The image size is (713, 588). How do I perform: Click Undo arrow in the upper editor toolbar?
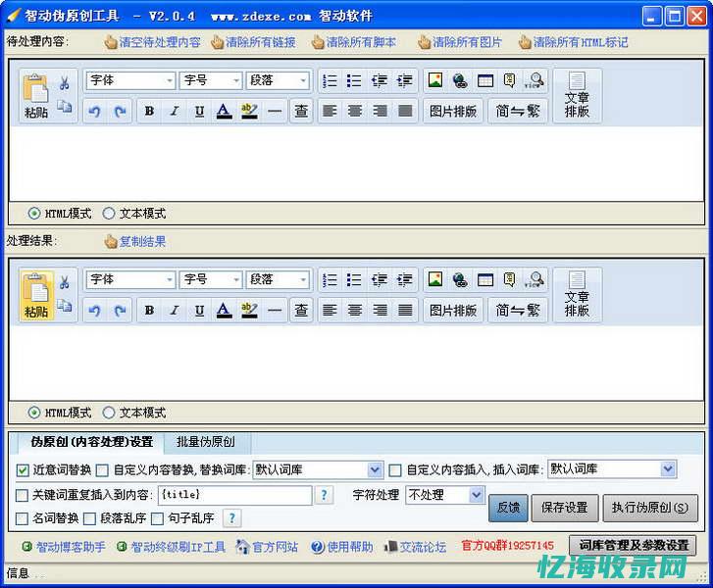94,111
